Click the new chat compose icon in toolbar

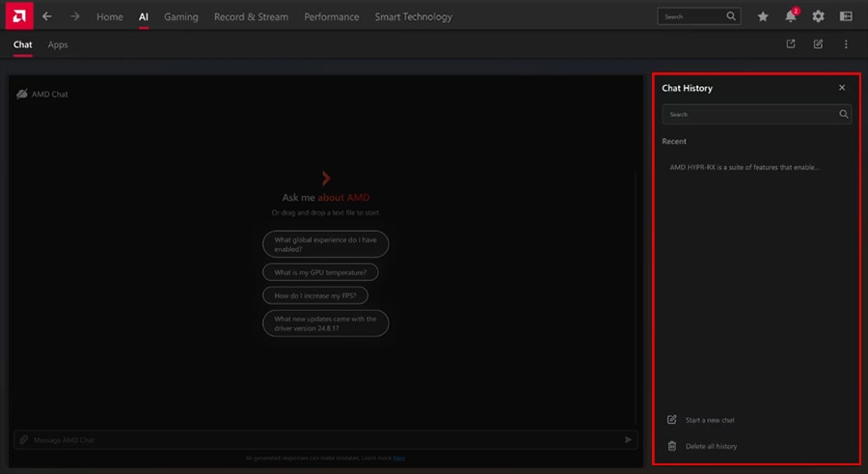[x=818, y=43]
